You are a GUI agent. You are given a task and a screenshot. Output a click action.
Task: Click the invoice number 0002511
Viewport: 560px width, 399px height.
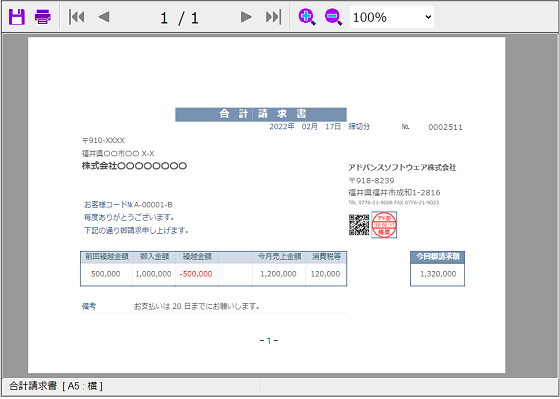(445, 127)
